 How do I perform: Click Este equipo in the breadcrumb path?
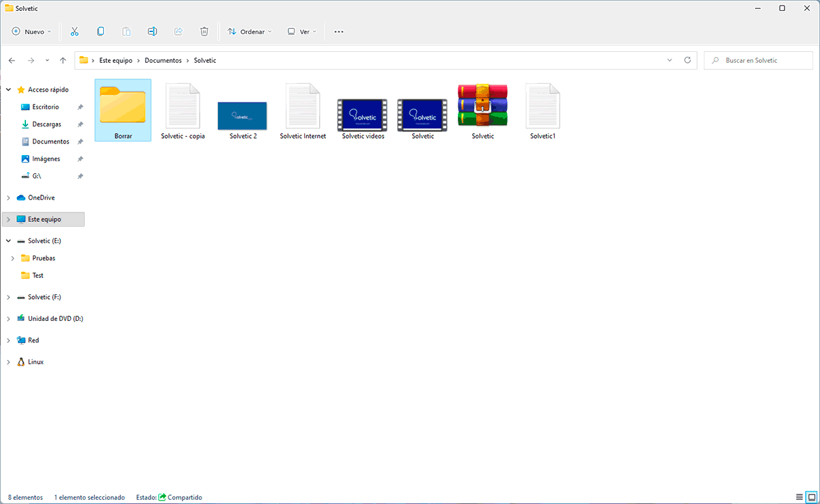[x=117, y=60]
